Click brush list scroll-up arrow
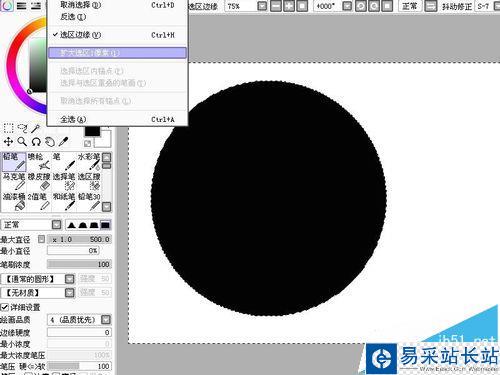500x375 pixels. point(106,157)
